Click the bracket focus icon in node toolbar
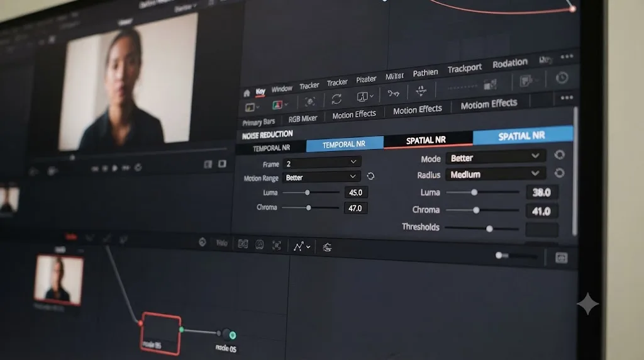 [x=277, y=245]
